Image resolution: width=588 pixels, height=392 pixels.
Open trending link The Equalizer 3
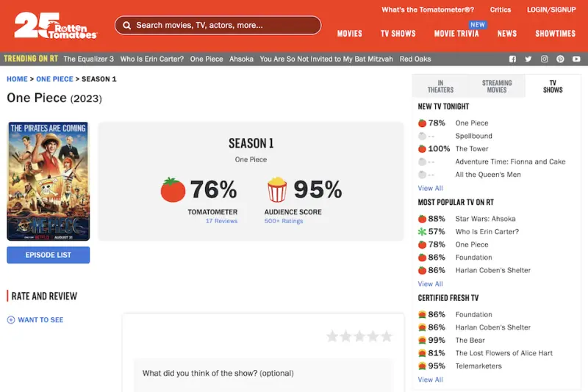coord(88,59)
